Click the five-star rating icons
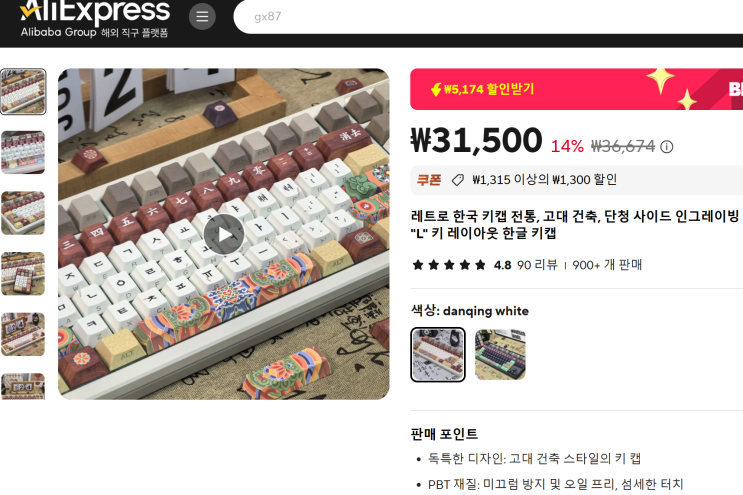The height and width of the screenshot is (495, 743). click(x=449, y=265)
